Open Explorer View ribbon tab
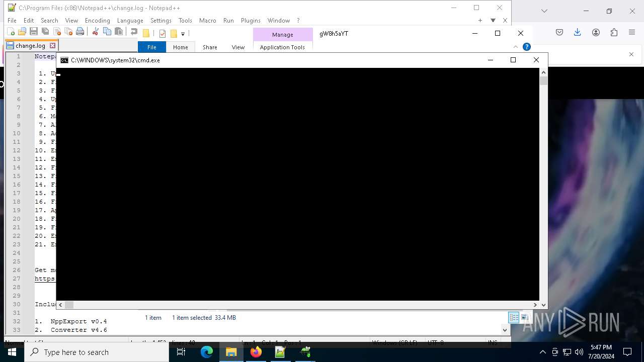Viewport: 644px width, 362px height. 238,47
